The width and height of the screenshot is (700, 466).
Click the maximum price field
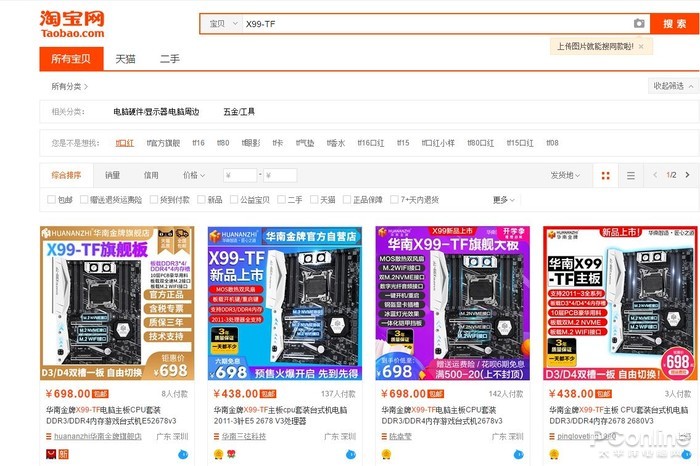click(280, 175)
